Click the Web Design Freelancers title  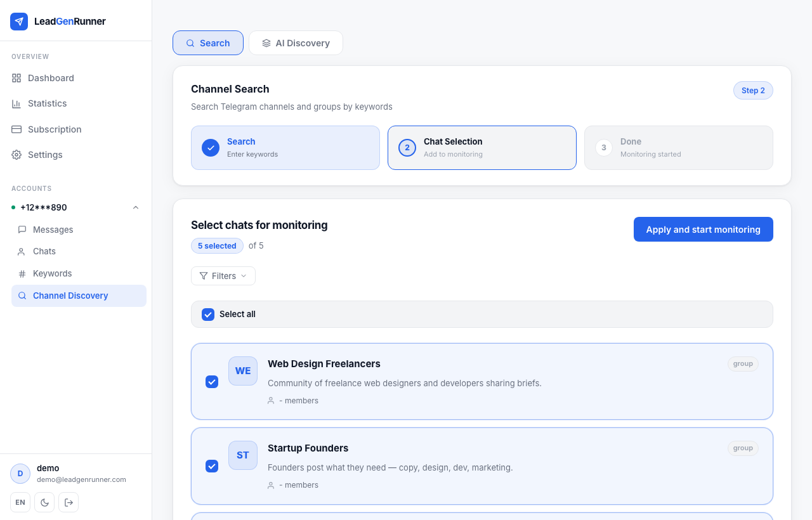324,364
